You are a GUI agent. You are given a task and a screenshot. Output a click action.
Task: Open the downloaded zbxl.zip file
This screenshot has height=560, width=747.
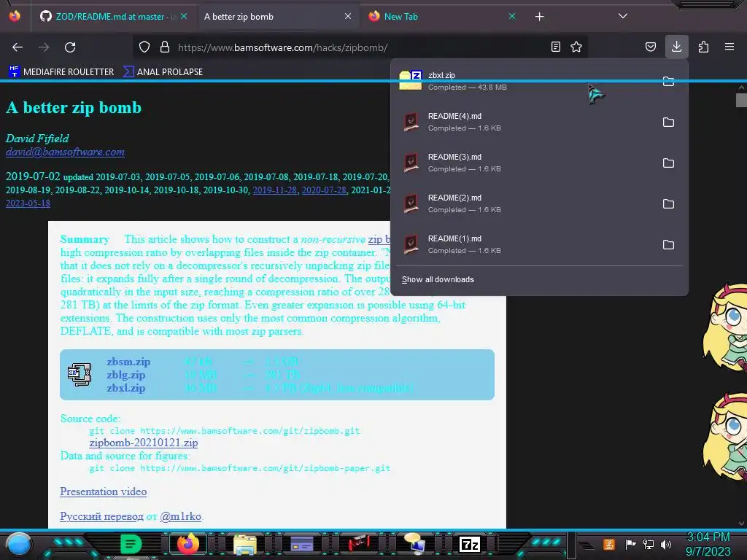524,81
